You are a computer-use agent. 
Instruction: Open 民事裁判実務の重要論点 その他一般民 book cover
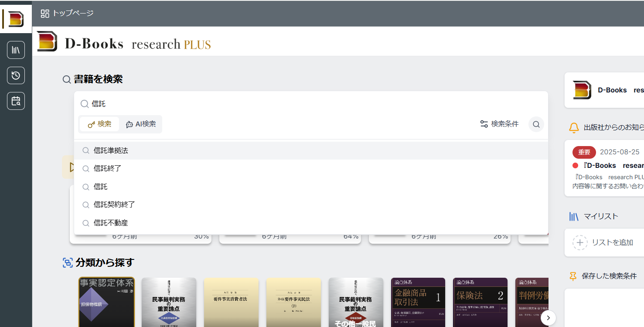click(x=356, y=302)
